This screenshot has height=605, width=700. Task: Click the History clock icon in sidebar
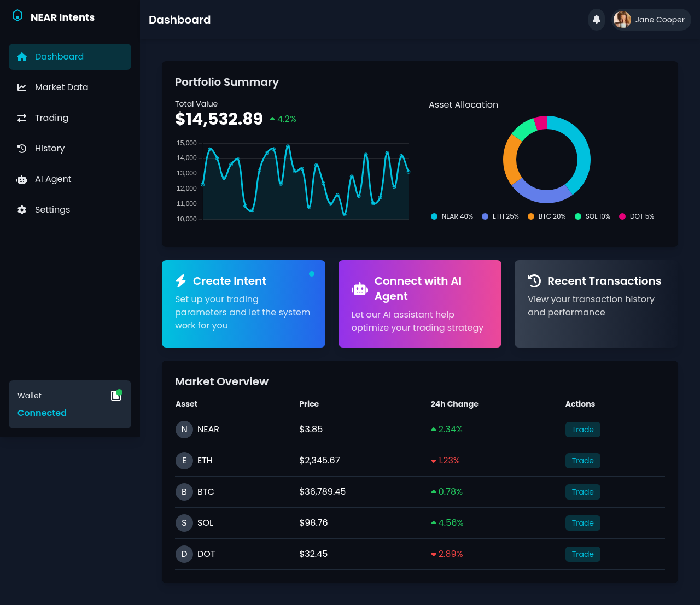tap(22, 148)
